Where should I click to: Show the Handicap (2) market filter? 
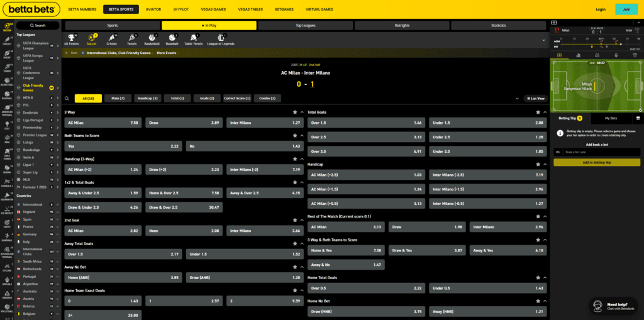point(147,99)
